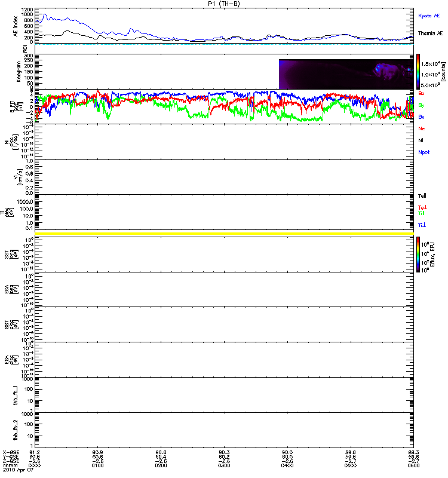Select the blue Npot legend label

[424, 152]
